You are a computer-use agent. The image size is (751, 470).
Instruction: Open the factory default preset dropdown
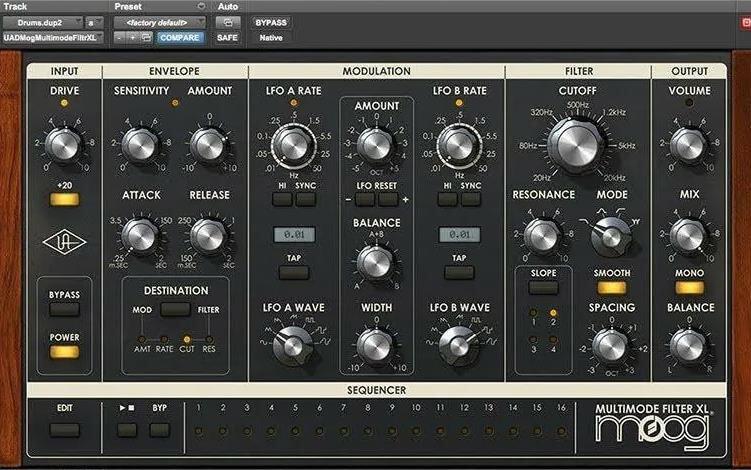point(160,23)
